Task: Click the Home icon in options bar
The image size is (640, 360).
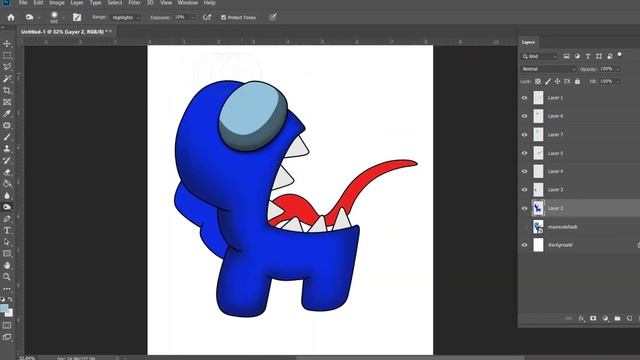Action: [x=11, y=18]
